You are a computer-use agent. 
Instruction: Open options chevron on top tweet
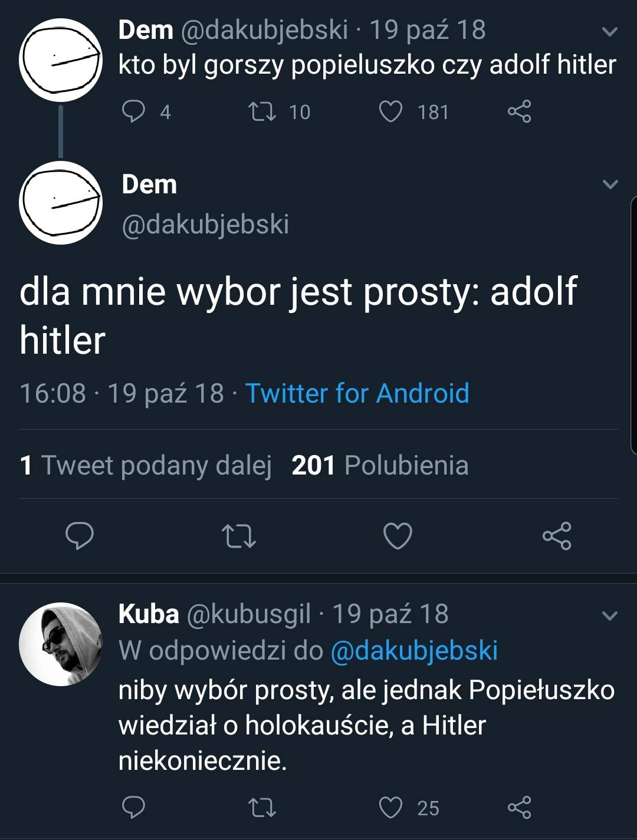coord(610,31)
